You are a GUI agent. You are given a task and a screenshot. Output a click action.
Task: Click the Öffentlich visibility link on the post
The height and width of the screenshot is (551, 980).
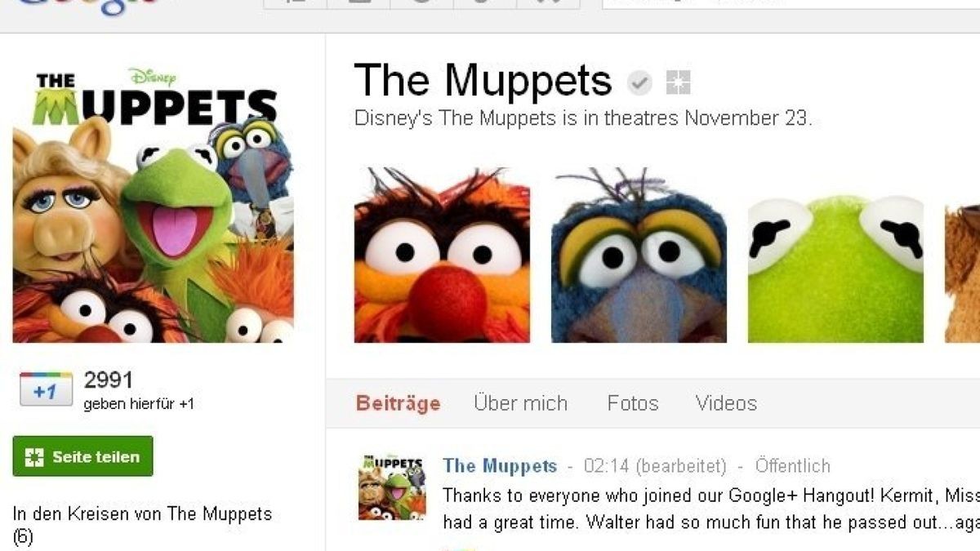[x=792, y=466]
